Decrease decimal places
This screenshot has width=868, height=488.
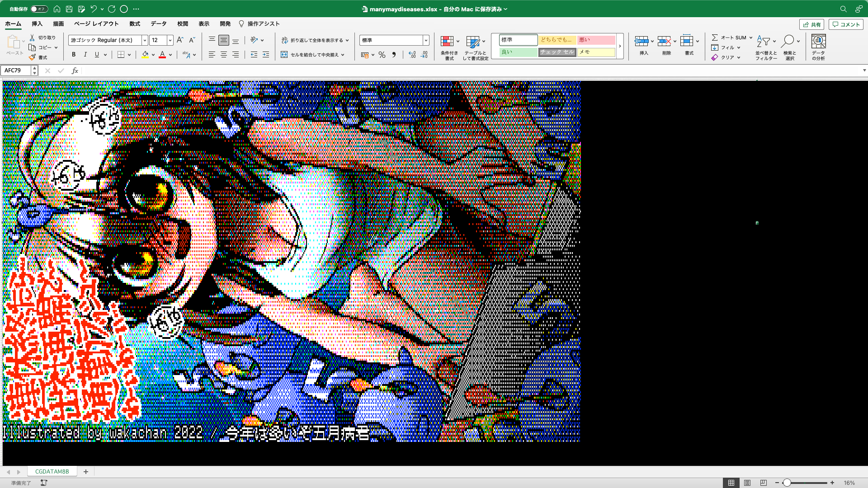click(x=424, y=55)
